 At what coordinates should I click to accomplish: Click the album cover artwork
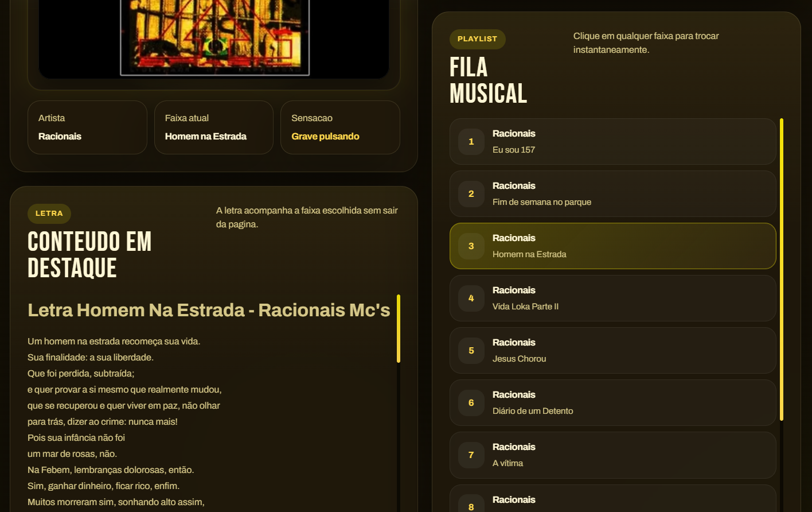tap(214, 37)
